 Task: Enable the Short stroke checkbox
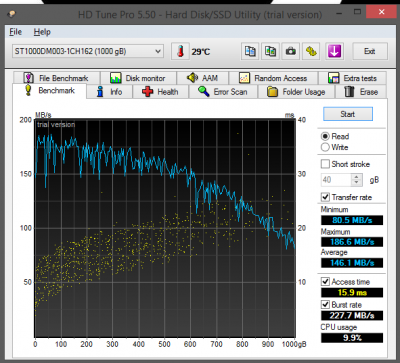coord(325,164)
